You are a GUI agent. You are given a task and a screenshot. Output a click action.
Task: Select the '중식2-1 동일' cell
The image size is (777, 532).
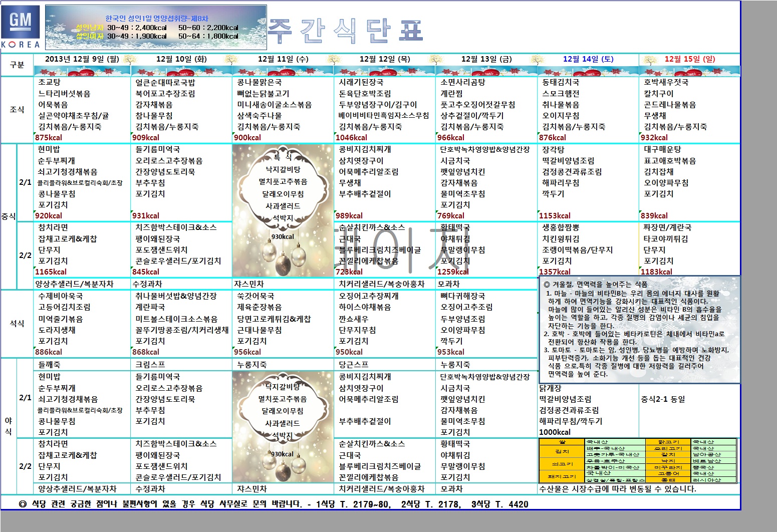(663, 399)
